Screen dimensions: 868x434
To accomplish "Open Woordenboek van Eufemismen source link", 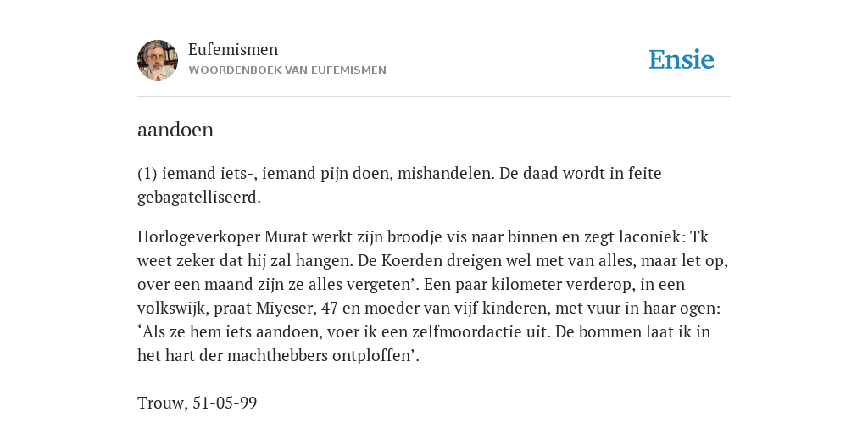I will point(287,70).
